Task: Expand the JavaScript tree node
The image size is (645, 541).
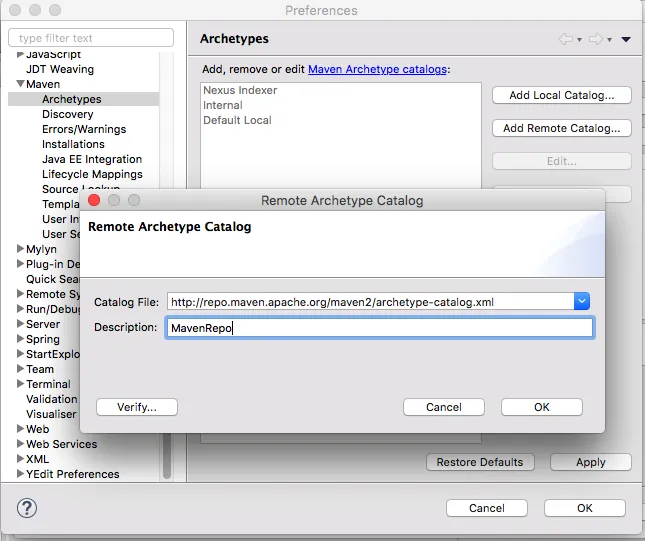Action: point(20,54)
